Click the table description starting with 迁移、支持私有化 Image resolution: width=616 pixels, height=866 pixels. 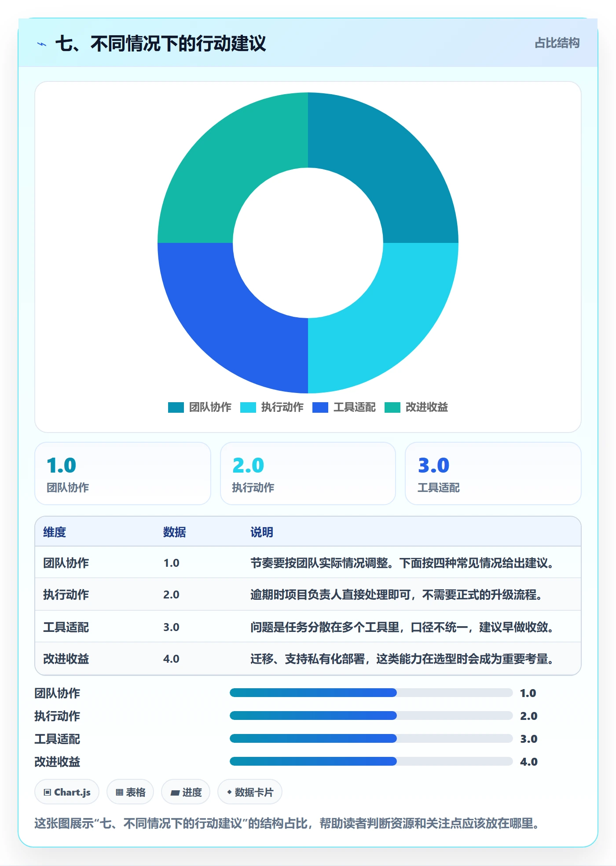[x=402, y=659]
